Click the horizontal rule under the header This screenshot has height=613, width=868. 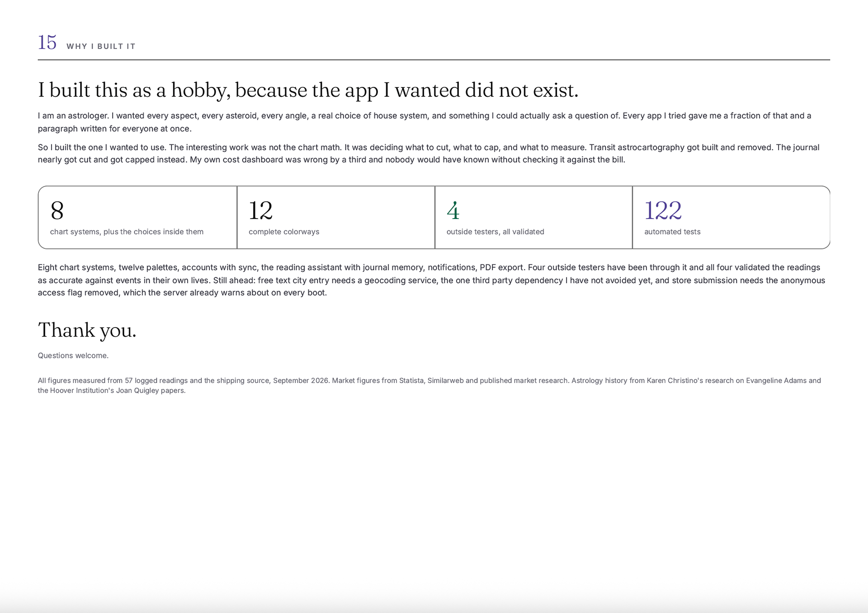click(434, 60)
